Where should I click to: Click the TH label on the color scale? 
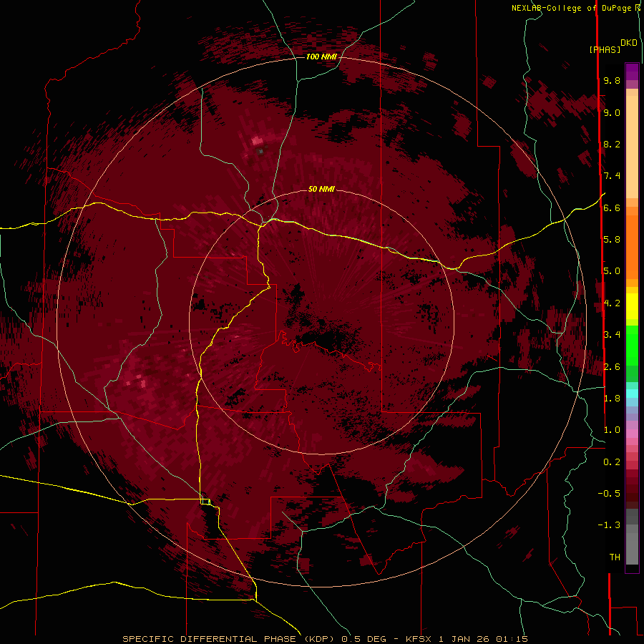(615, 557)
